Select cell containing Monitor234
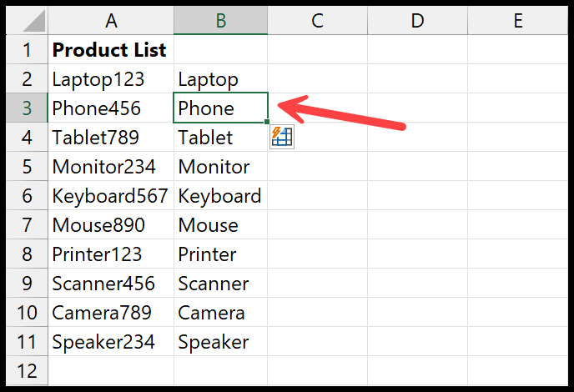 point(111,167)
